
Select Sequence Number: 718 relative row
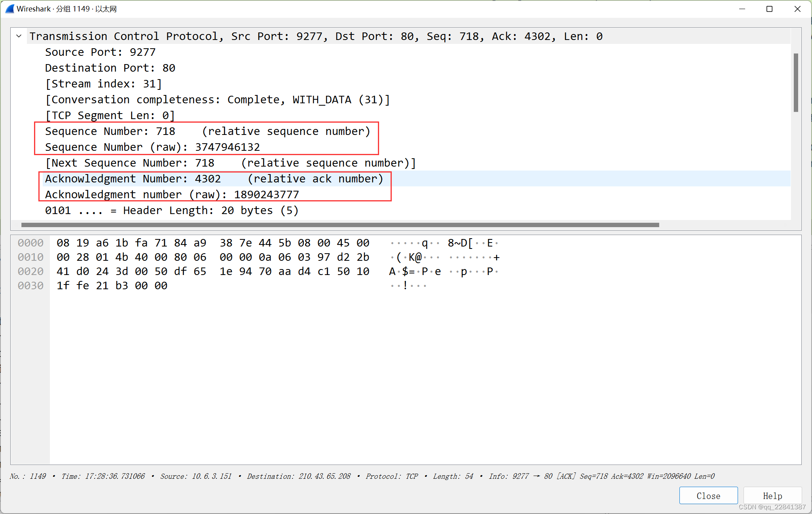coord(400,131)
